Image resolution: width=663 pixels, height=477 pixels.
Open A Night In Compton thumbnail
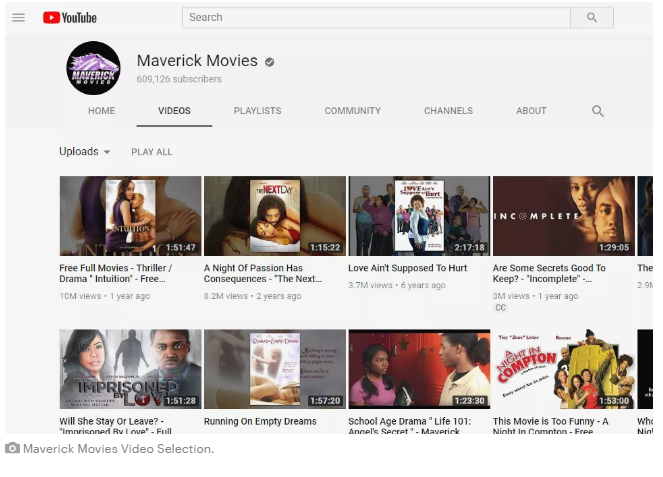point(564,369)
